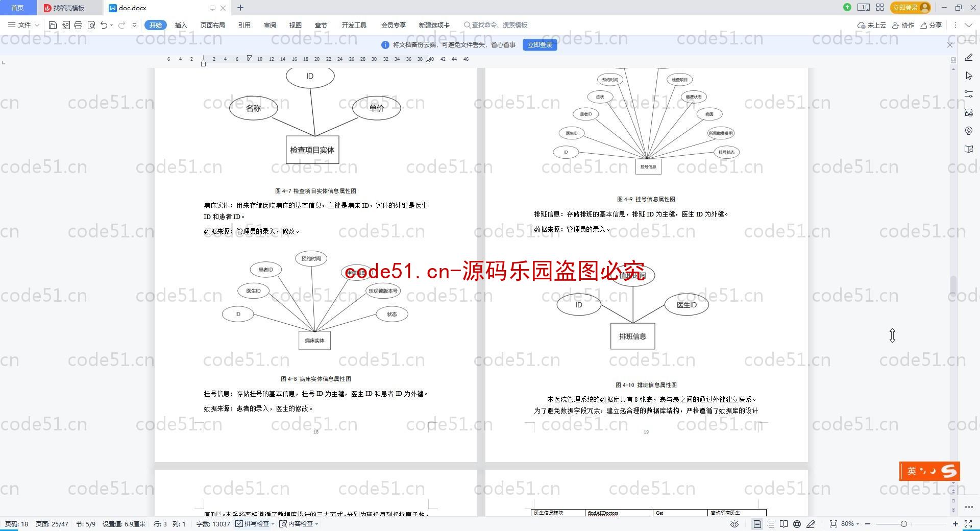980x531 pixels.
Task: Close the doc.docx tab
Action: (x=223, y=8)
